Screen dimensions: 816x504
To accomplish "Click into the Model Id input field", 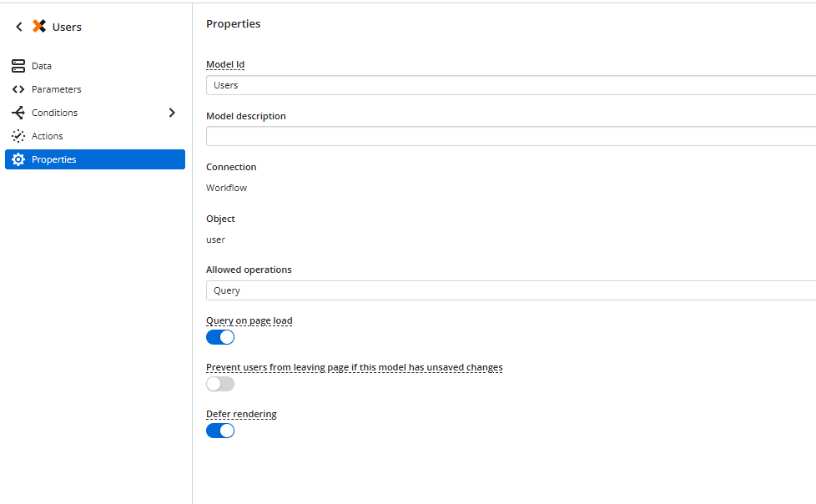I will click(x=509, y=85).
